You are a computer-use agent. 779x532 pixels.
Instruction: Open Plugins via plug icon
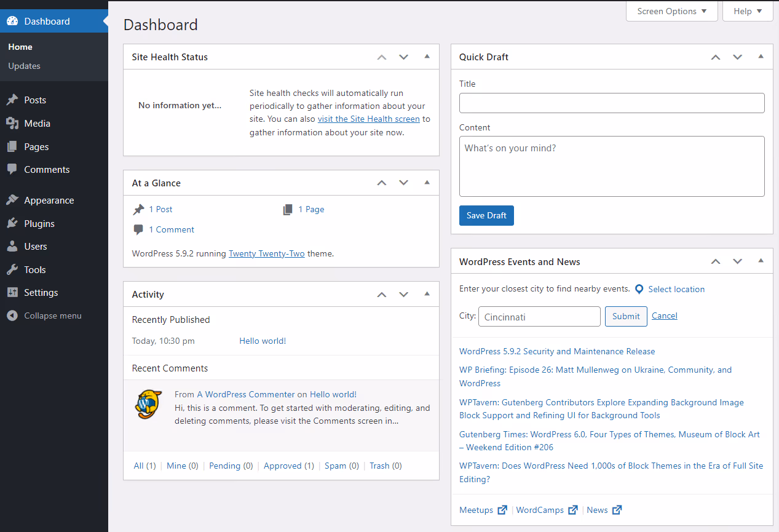14,223
